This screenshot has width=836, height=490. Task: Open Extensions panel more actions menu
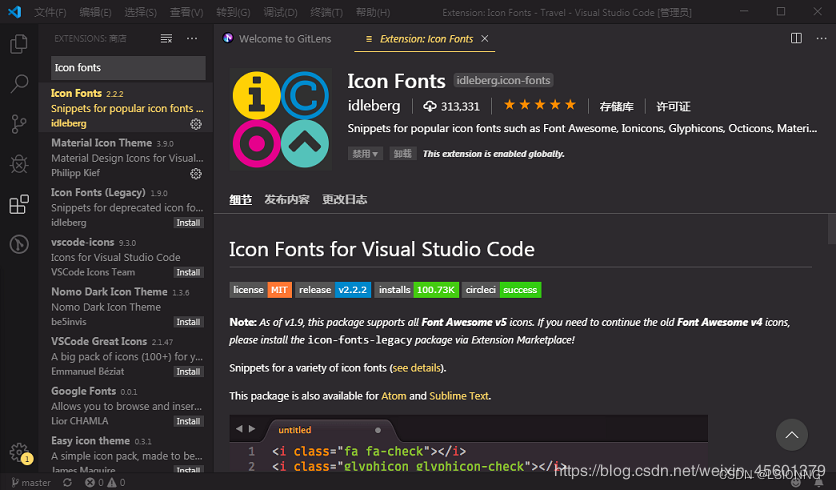[x=192, y=38]
